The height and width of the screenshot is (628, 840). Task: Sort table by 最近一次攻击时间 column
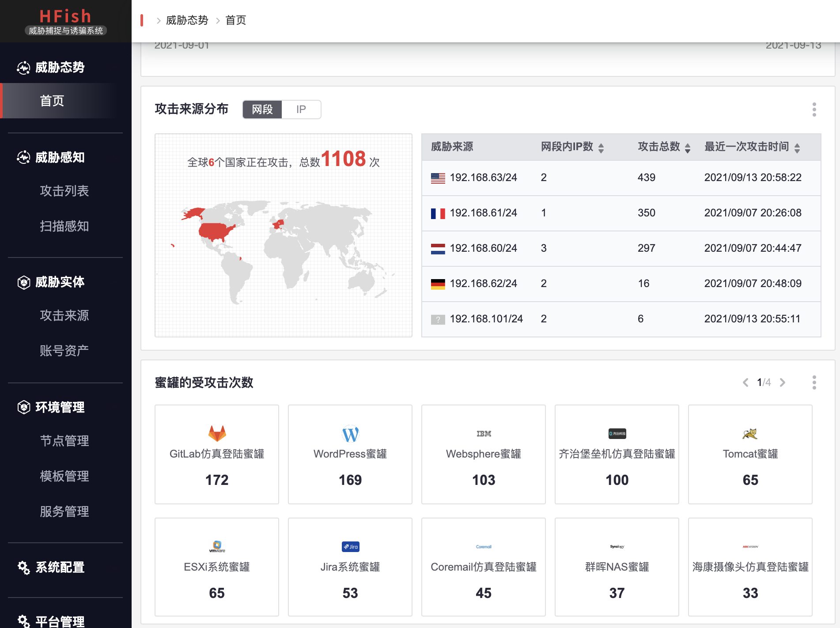click(797, 148)
